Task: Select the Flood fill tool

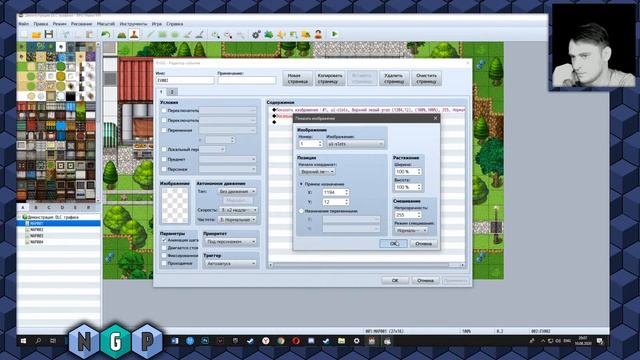Action: 187,35
